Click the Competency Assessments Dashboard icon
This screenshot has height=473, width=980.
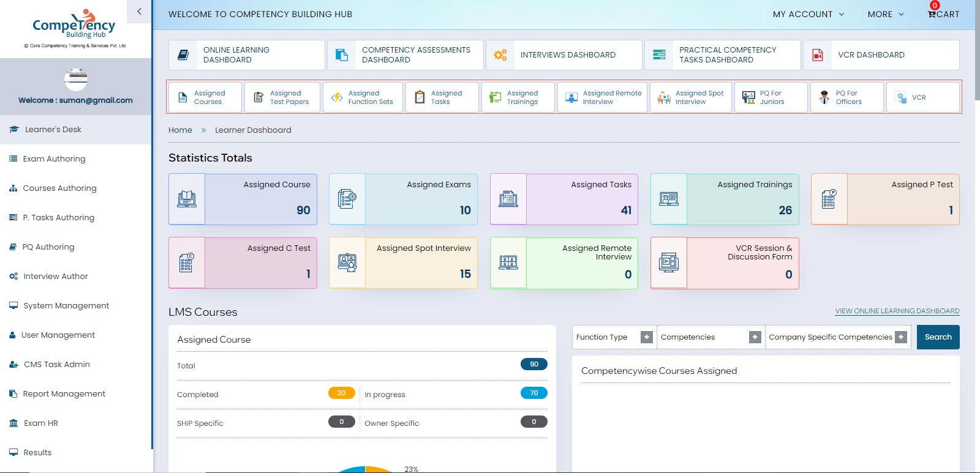(342, 55)
